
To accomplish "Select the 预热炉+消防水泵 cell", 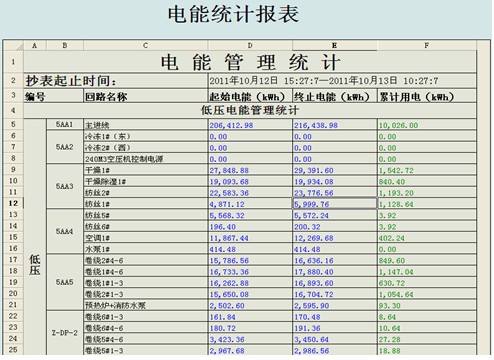I will coord(145,305).
